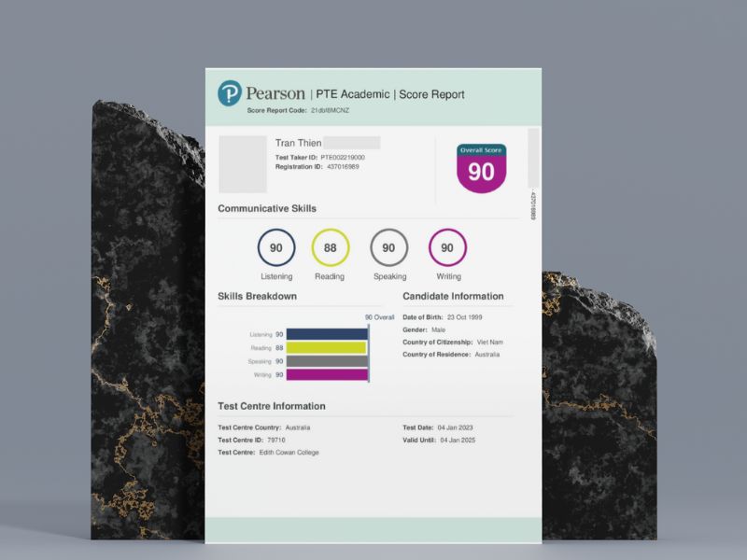
Task: Click Country of Residence 'Australia'
Action: pyautogui.click(x=486, y=355)
